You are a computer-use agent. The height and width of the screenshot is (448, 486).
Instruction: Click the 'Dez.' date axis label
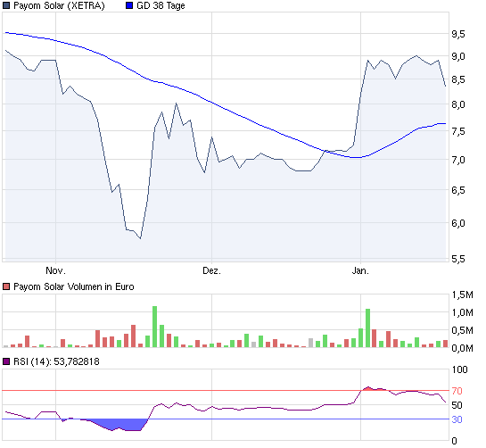(211, 270)
